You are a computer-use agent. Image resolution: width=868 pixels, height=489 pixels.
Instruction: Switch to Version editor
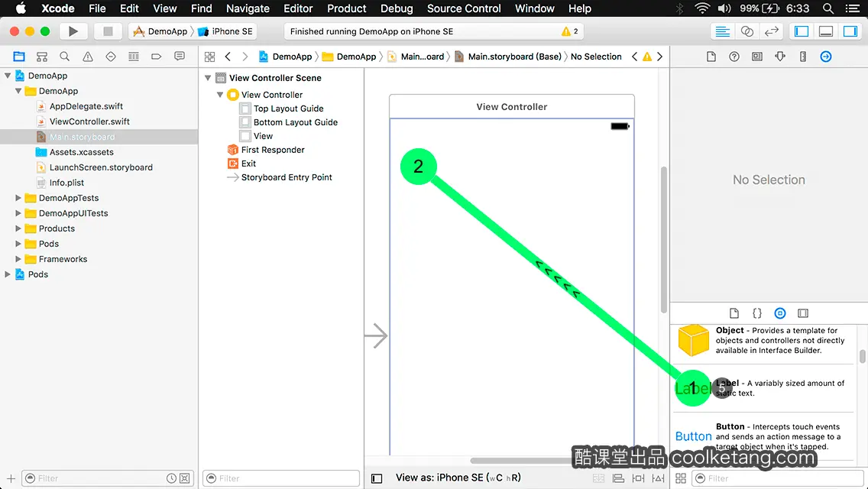point(771,31)
